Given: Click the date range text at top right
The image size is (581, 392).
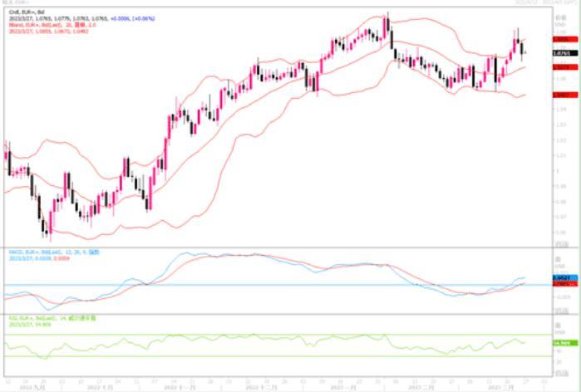Looking at the screenshot, I should (x=544, y=3).
